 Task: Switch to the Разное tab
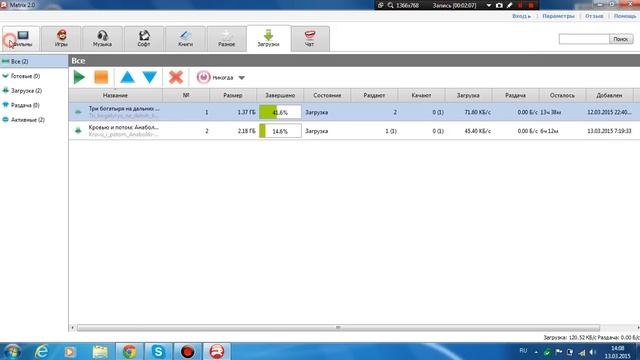click(227, 39)
